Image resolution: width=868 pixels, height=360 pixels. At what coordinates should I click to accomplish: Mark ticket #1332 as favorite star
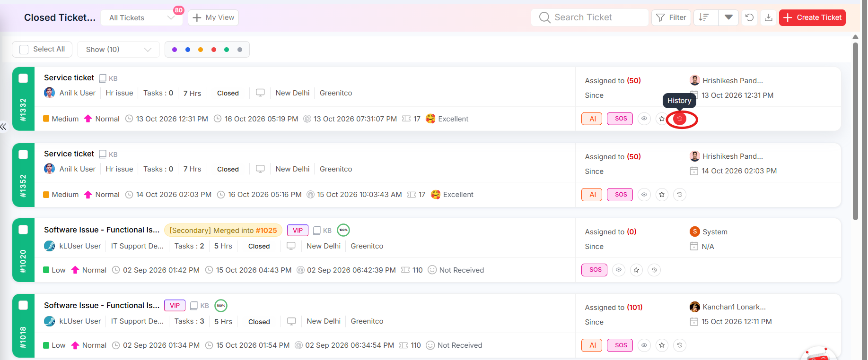pos(662,119)
